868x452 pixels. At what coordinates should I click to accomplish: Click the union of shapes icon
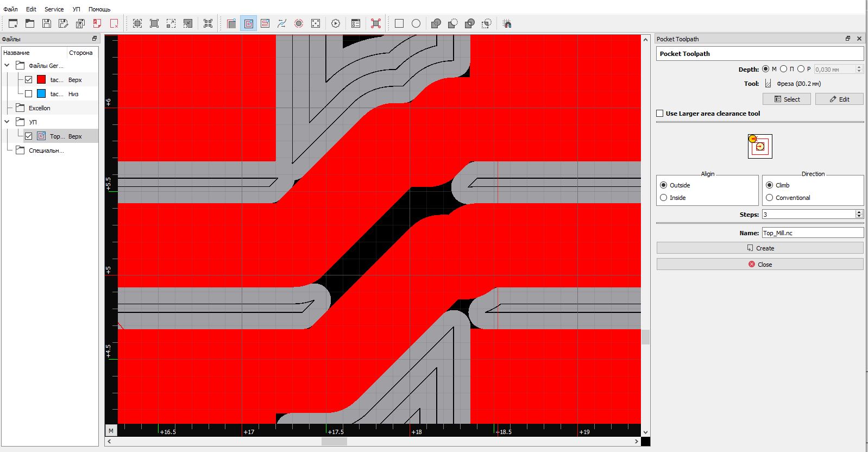click(436, 23)
